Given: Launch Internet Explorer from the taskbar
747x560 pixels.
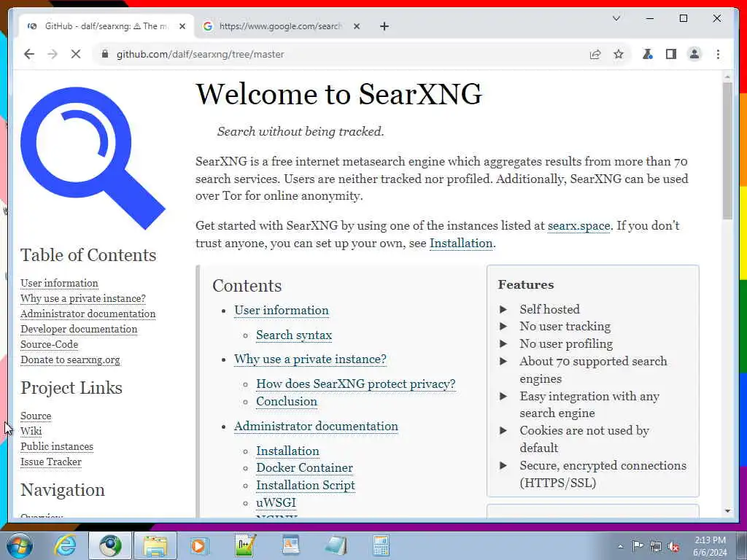Looking at the screenshot, I should pyautogui.click(x=65, y=545).
